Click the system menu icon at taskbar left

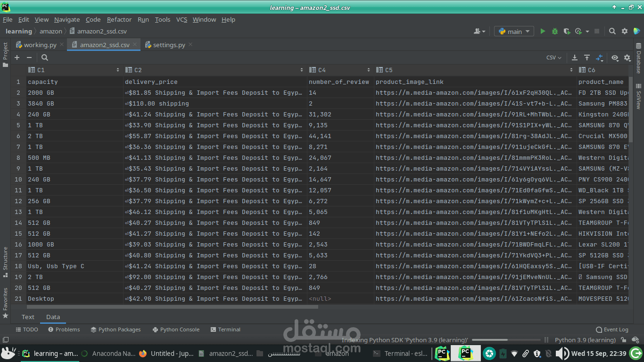[8, 353]
